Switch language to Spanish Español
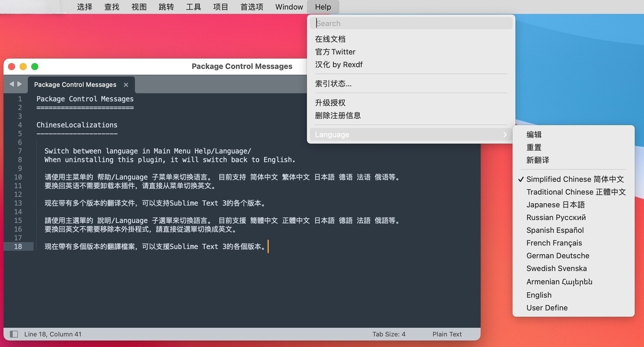 (x=573, y=230)
